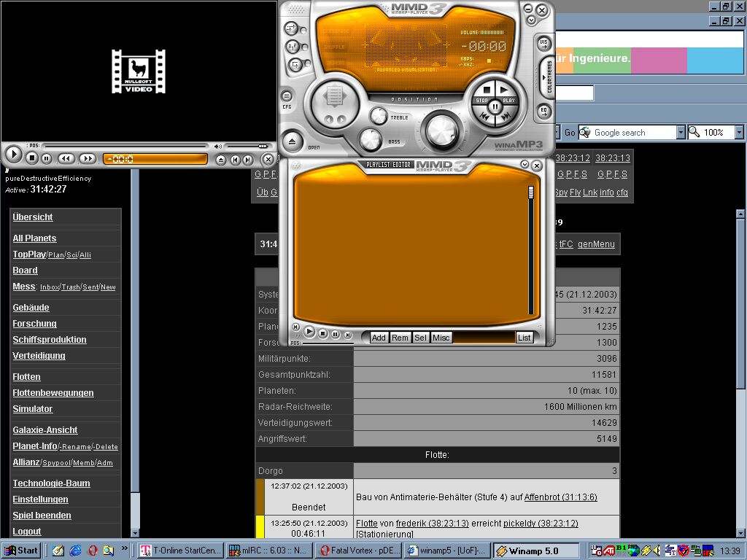This screenshot has width=747, height=560.
Task: Click Next track in the video window
Action: [x=248, y=160]
